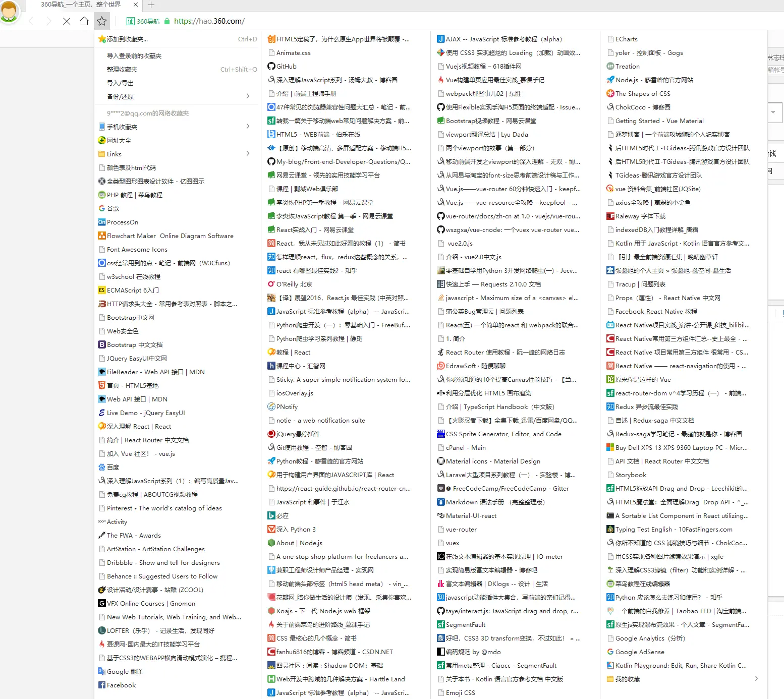This screenshot has width=784, height=699.
Task: Select 添加到收藏夹 menu item
Action: [x=177, y=39]
